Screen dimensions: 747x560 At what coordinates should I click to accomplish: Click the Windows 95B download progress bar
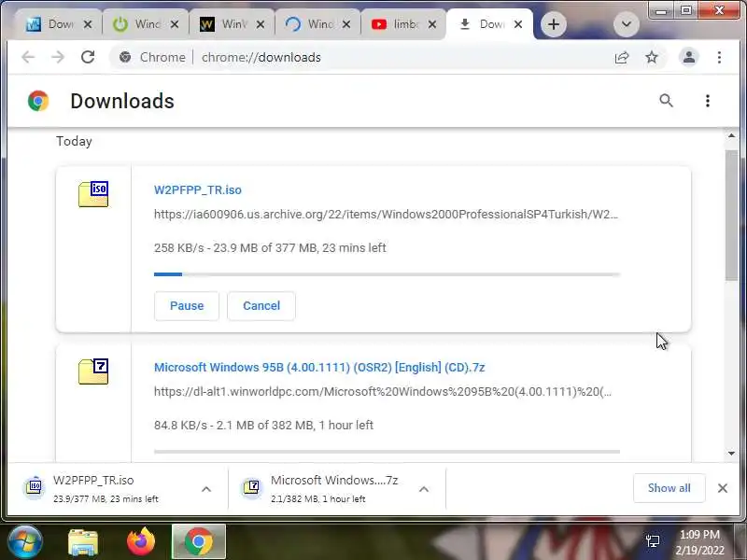click(x=387, y=452)
